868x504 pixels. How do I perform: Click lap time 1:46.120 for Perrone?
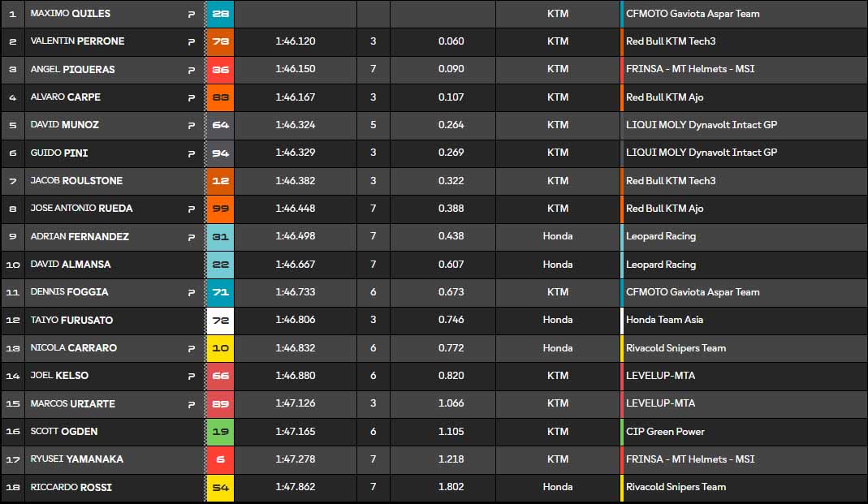[296, 41]
